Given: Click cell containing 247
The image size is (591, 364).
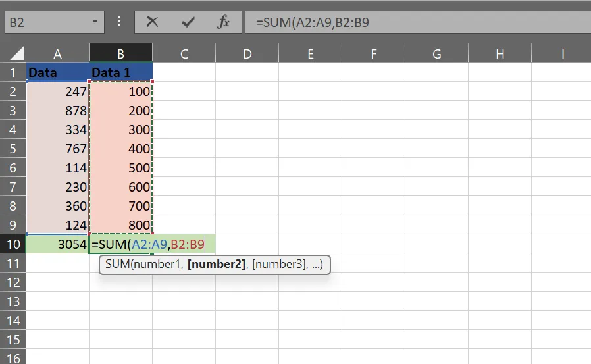Looking at the screenshot, I should click(57, 91).
